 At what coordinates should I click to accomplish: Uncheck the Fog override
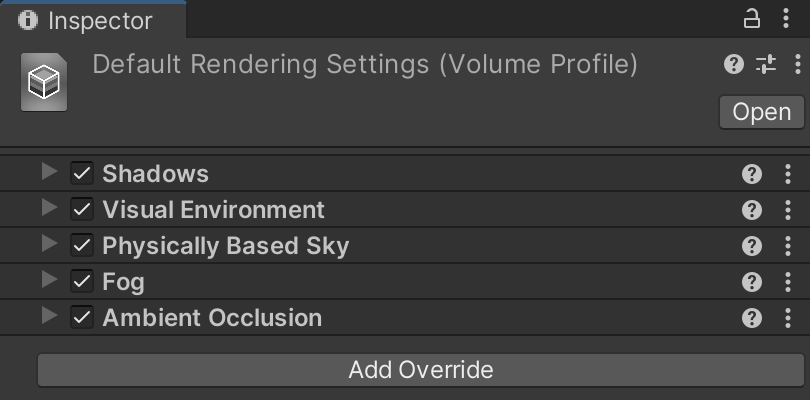82,282
